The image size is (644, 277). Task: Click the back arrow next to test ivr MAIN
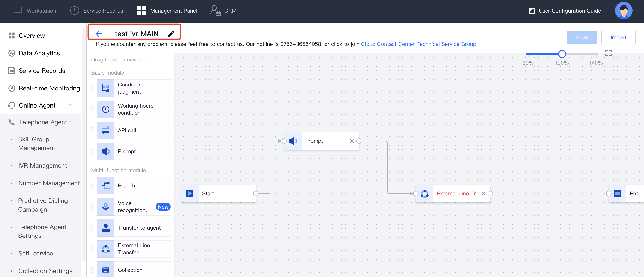pos(99,34)
